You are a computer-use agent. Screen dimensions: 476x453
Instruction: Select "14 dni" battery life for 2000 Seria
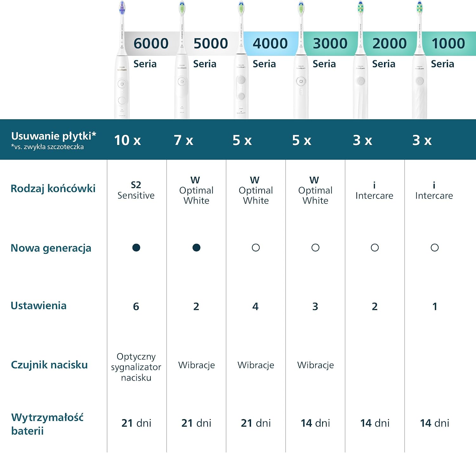tap(375, 423)
